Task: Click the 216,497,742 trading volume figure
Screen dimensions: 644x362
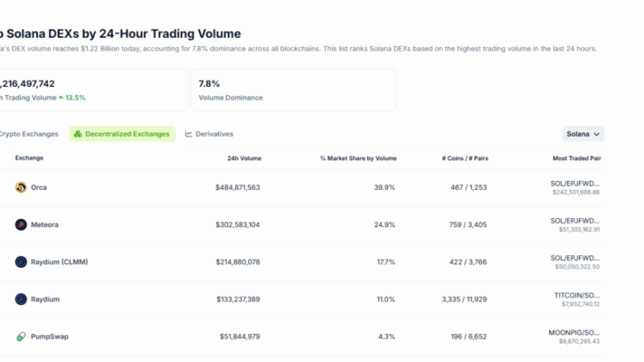Action: pyautogui.click(x=27, y=84)
